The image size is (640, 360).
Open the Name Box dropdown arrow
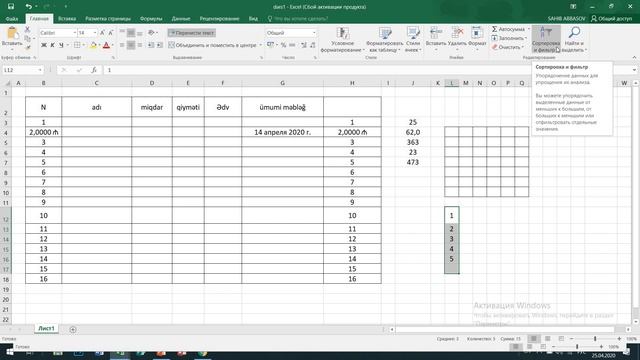click(40, 70)
